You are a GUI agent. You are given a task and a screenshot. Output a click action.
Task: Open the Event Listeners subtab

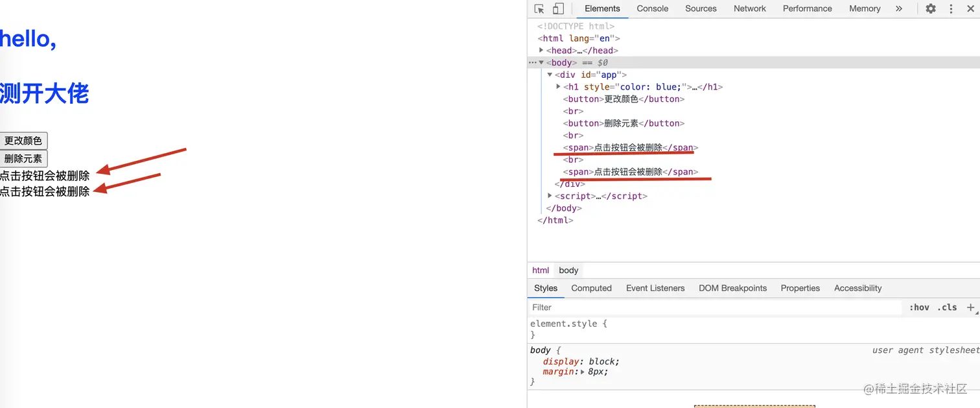coord(655,289)
